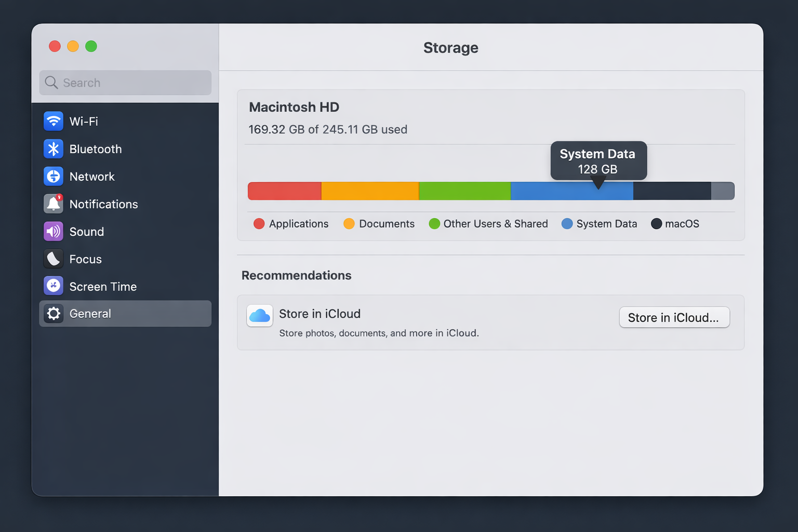Focus the Search field

click(125, 83)
